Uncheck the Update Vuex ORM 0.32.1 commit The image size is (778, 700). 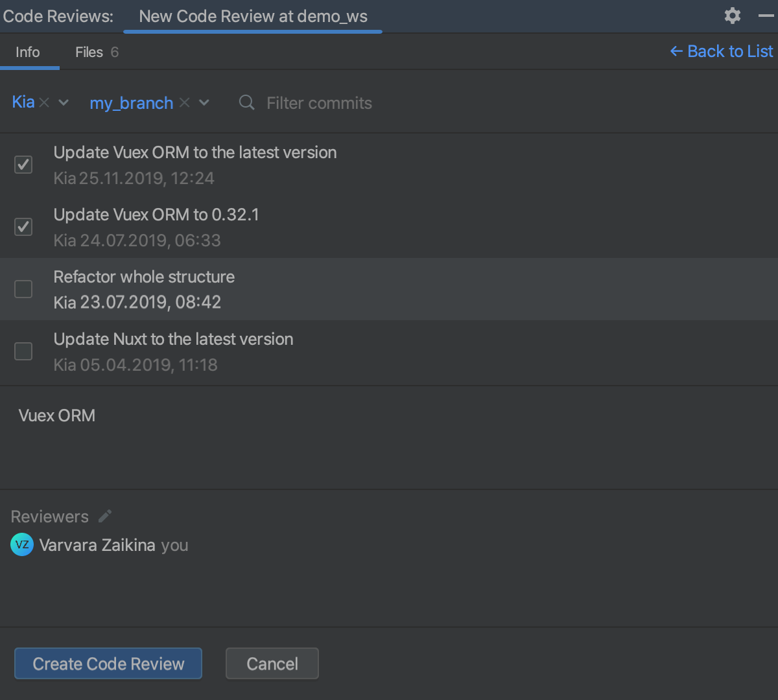coord(23,227)
